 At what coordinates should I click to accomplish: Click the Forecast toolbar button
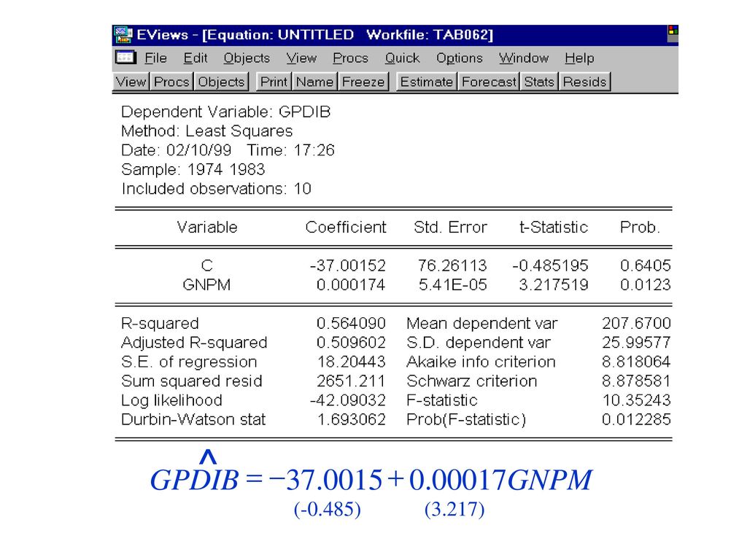pyautogui.click(x=489, y=82)
